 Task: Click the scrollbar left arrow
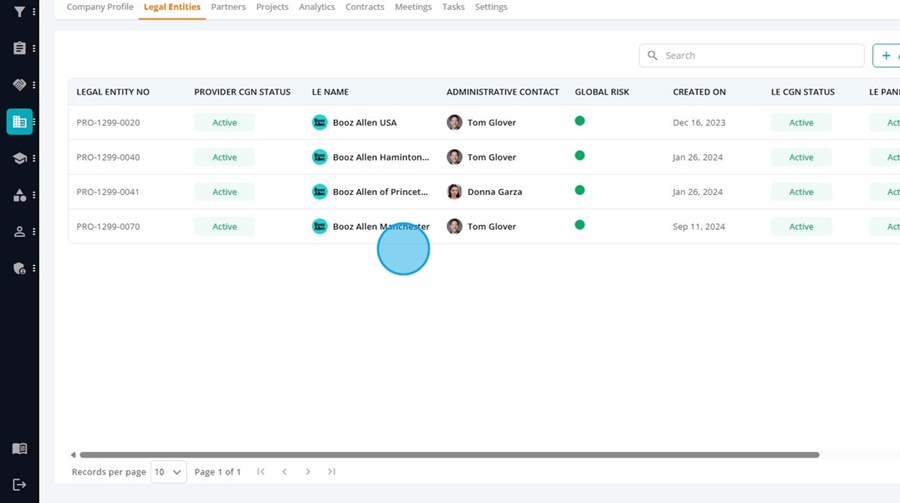tap(73, 455)
